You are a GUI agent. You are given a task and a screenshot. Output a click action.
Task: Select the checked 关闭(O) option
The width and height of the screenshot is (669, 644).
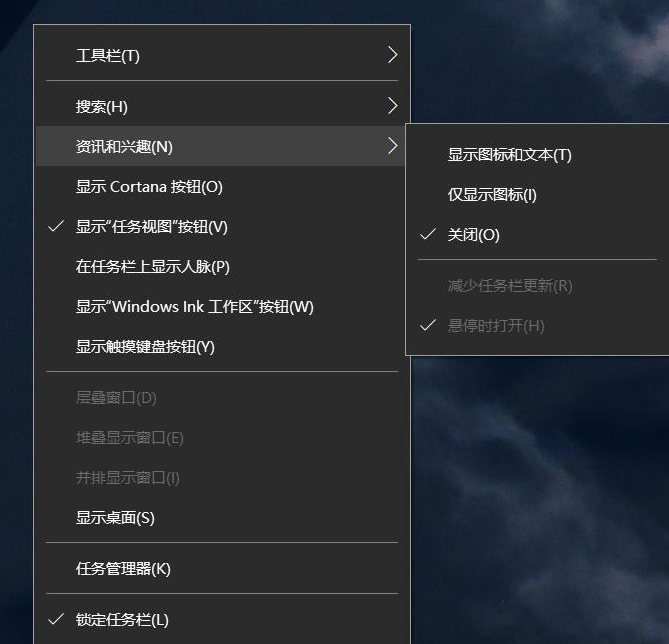tap(473, 235)
